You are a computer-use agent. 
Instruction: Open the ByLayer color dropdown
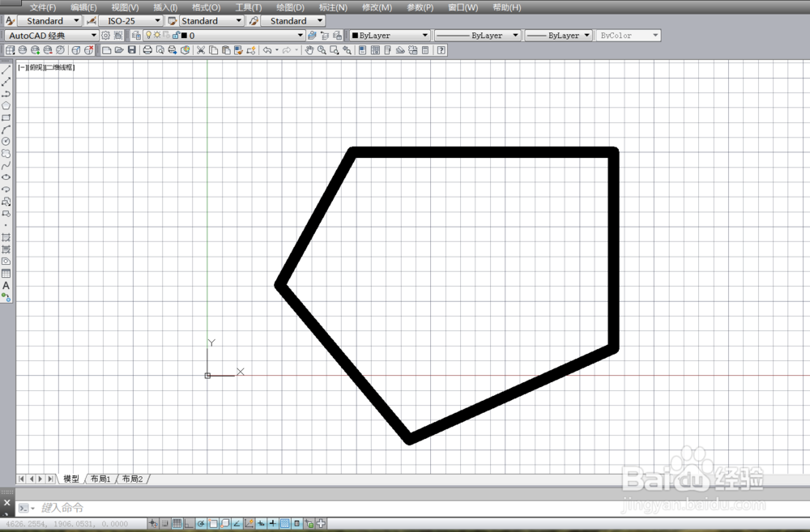pyautogui.click(x=390, y=35)
